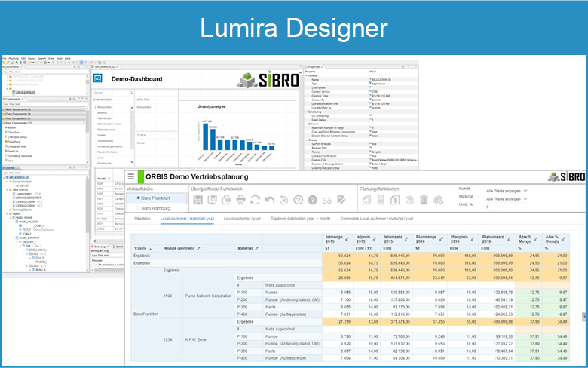Click the Pump Network Corporation customer cell
This screenshot has width=588, height=368.
pos(208,296)
